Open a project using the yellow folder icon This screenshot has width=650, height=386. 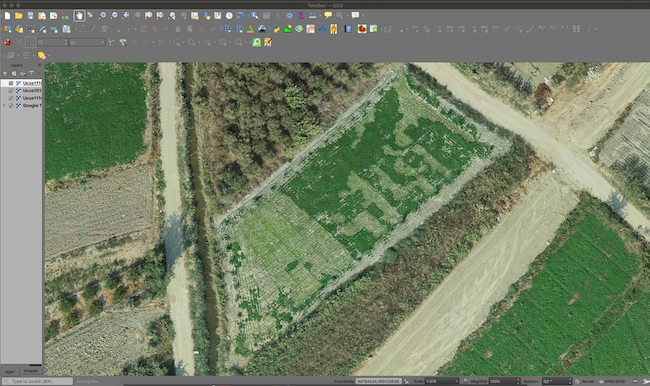coord(19,16)
